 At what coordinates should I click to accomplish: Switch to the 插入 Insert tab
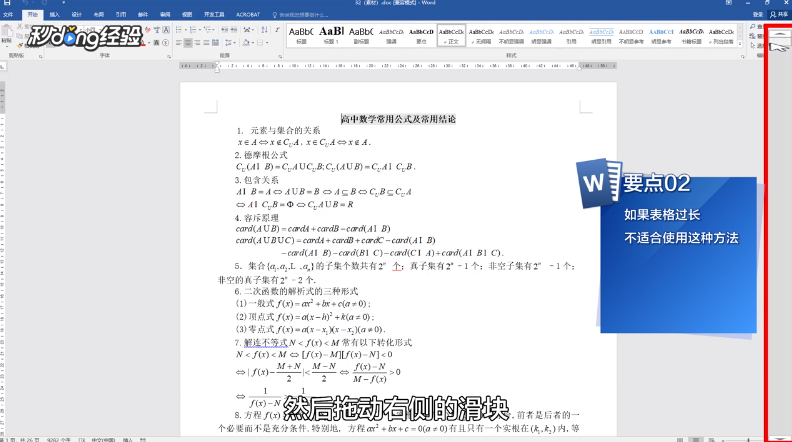click(x=55, y=15)
